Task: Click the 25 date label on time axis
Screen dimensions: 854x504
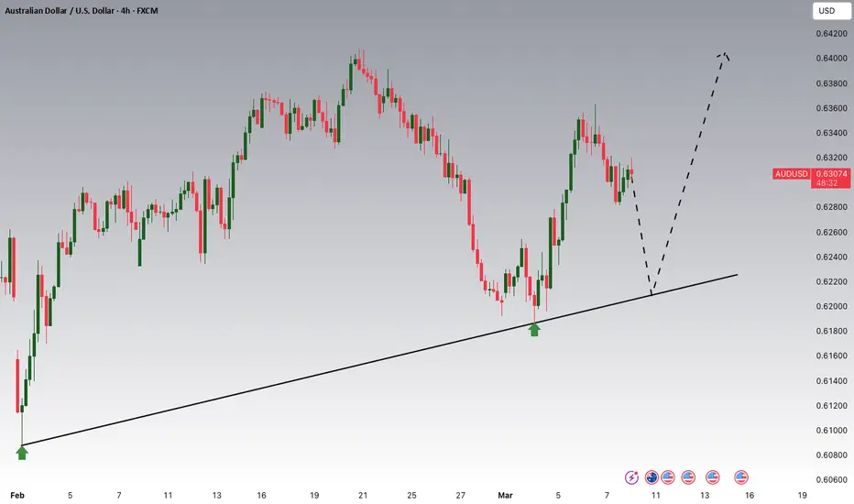Action: pyautogui.click(x=411, y=495)
